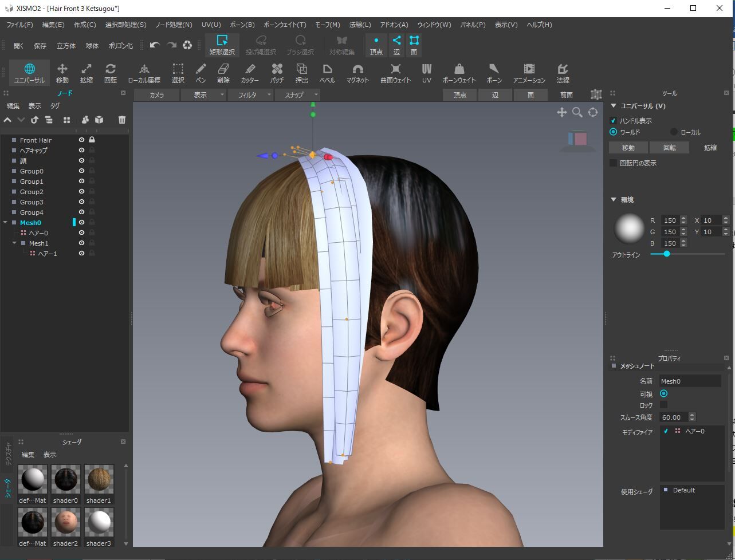Select the Magnet (マグネット) tool

coord(357,73)
